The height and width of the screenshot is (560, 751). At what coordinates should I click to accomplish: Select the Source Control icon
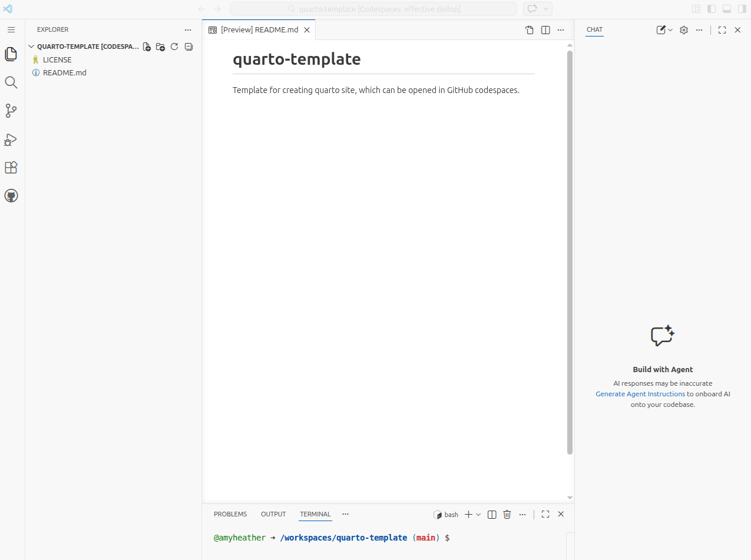(x=11, y=111)
